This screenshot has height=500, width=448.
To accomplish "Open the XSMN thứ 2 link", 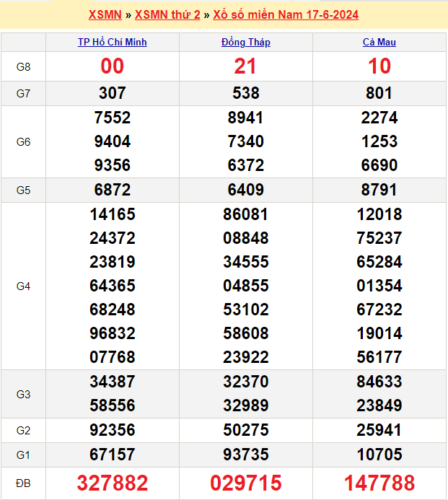I will coord(167,14).
